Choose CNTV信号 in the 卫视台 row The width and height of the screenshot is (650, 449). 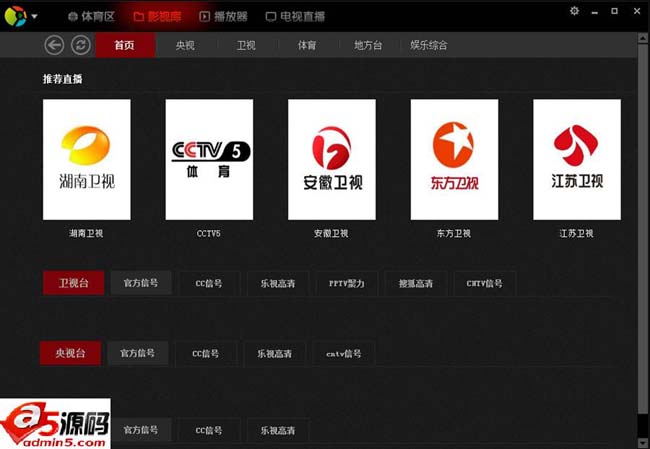tap(485, 283)
